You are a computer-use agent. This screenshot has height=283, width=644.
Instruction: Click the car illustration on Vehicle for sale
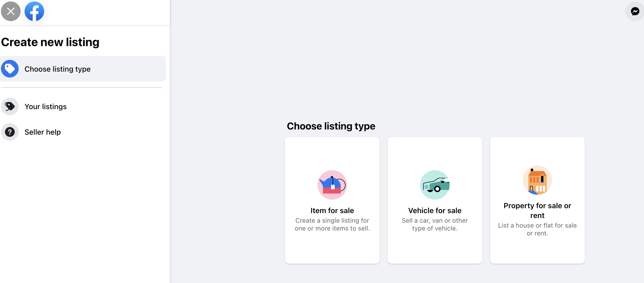point(435,185)
